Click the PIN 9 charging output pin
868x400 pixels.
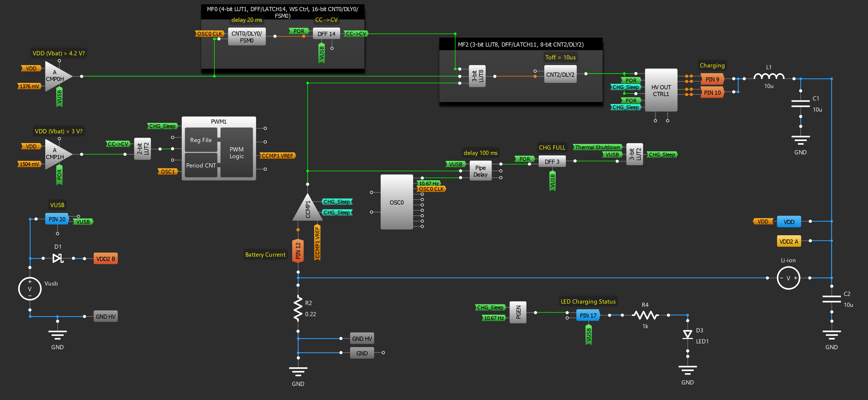[x=712, y=79]
